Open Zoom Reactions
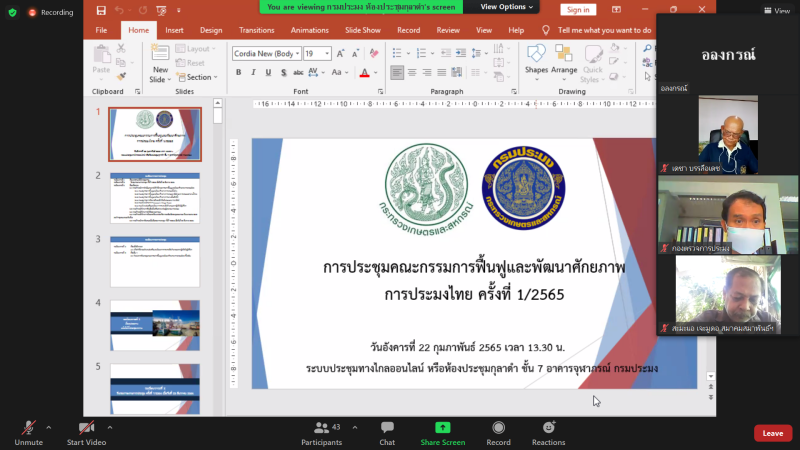This screenshot has height=450, width=800. (x=548, y=433)
